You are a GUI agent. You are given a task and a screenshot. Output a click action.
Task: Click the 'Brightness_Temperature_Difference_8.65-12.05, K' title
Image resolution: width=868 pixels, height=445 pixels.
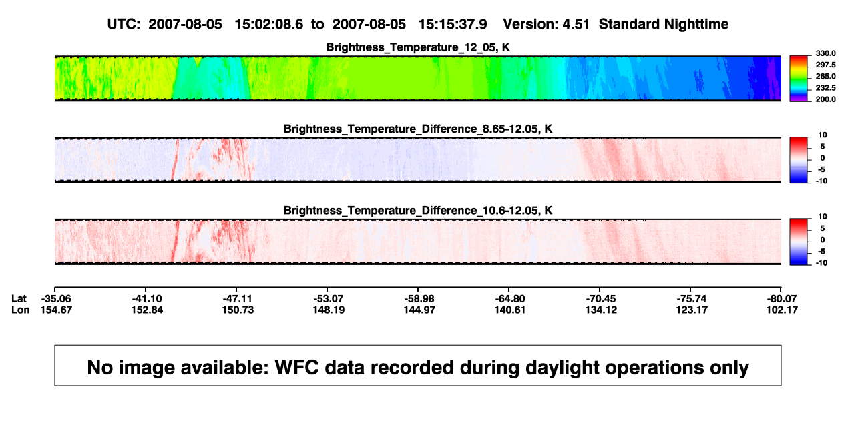pyautogui.click(x=418, y=129)
